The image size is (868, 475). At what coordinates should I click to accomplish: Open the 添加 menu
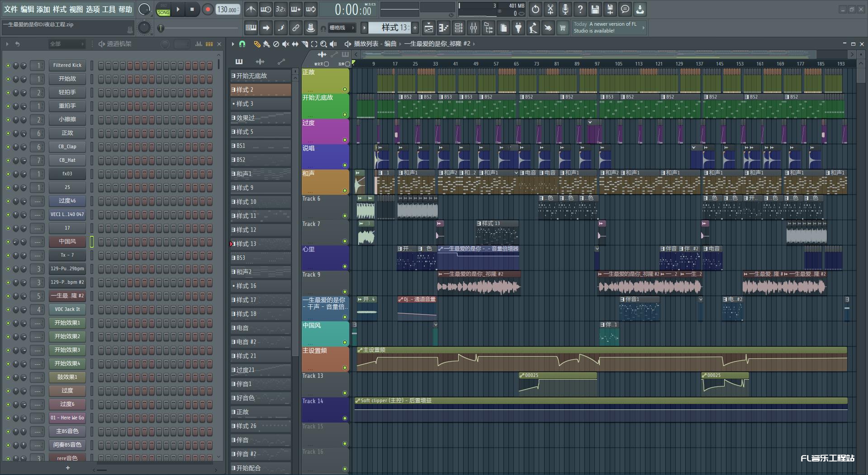coord(43,9)
